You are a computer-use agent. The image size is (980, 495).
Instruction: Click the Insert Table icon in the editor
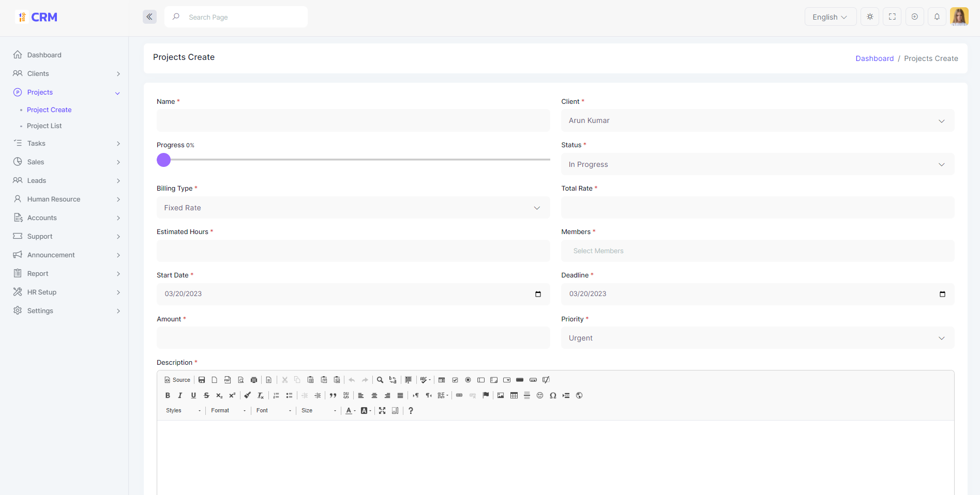tap(514, 395)
